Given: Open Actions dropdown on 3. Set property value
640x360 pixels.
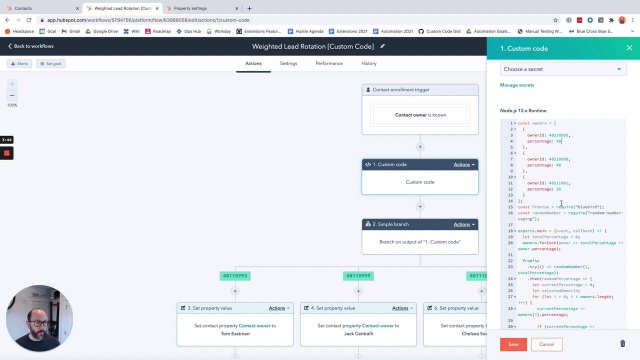Looking at the screenshot, I should 279,308.
